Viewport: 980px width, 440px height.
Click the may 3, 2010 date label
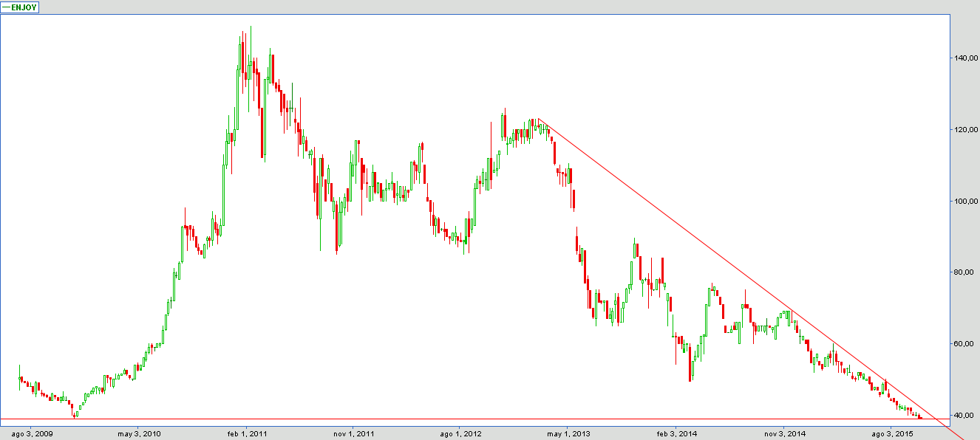[140, 433]
